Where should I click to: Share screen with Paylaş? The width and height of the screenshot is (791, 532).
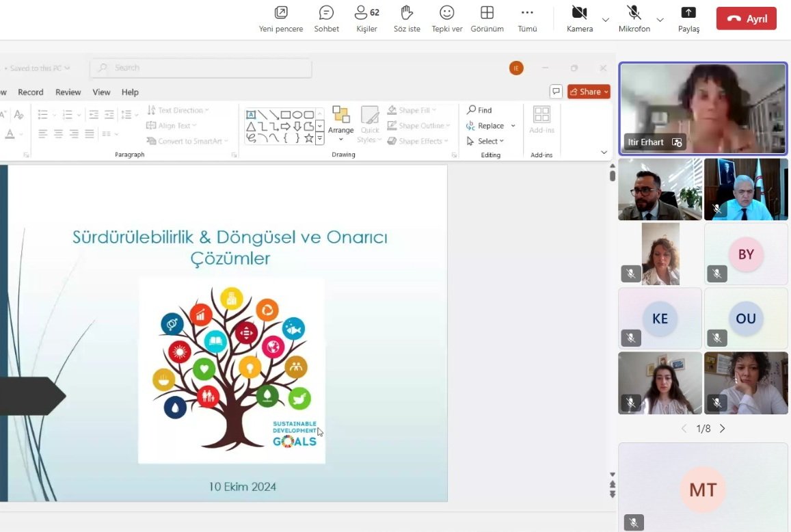click(x=688, y=19)
